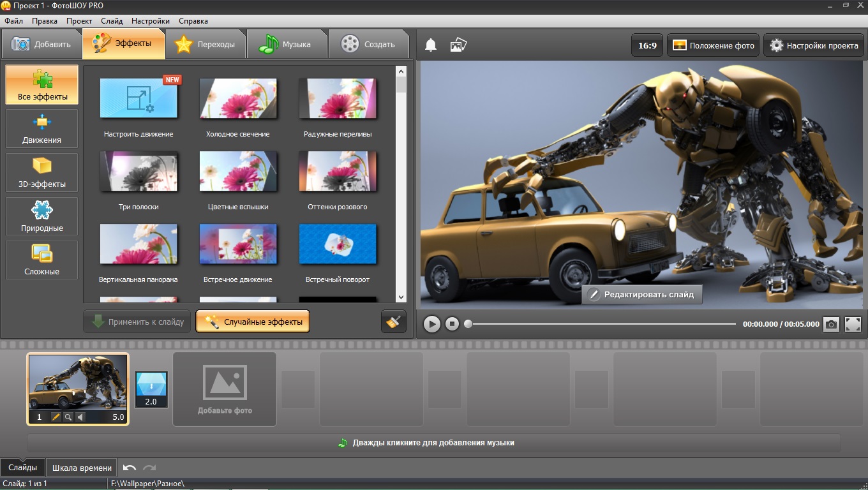Click the effects list scroll-up arrow
This screenshot has width=868, height=490.
tap(401, 71)
